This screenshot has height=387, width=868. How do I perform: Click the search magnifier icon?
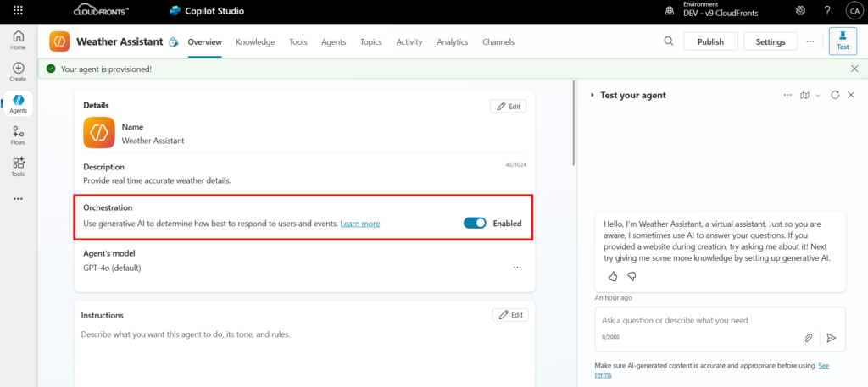coord(669,41)
